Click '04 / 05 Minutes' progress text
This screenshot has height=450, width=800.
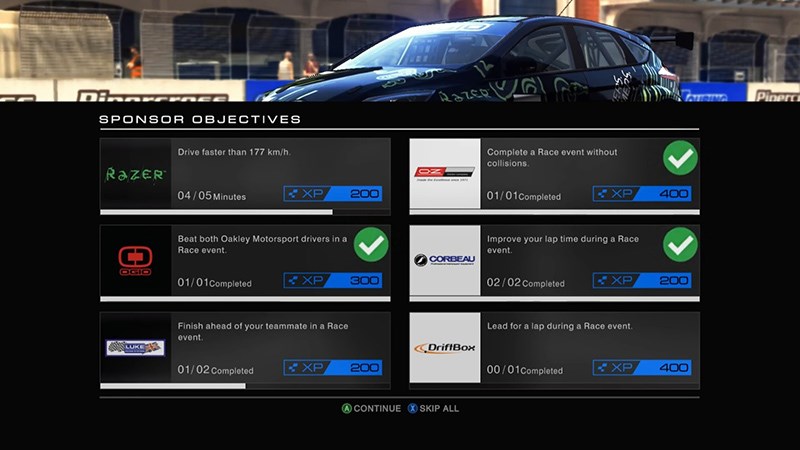[212, 196]
